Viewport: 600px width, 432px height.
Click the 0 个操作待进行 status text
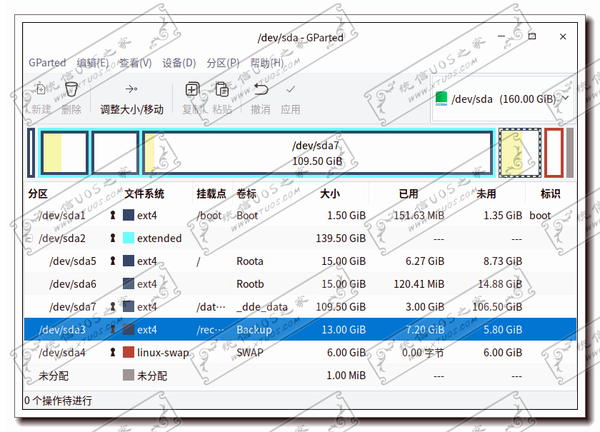[58, 401]
